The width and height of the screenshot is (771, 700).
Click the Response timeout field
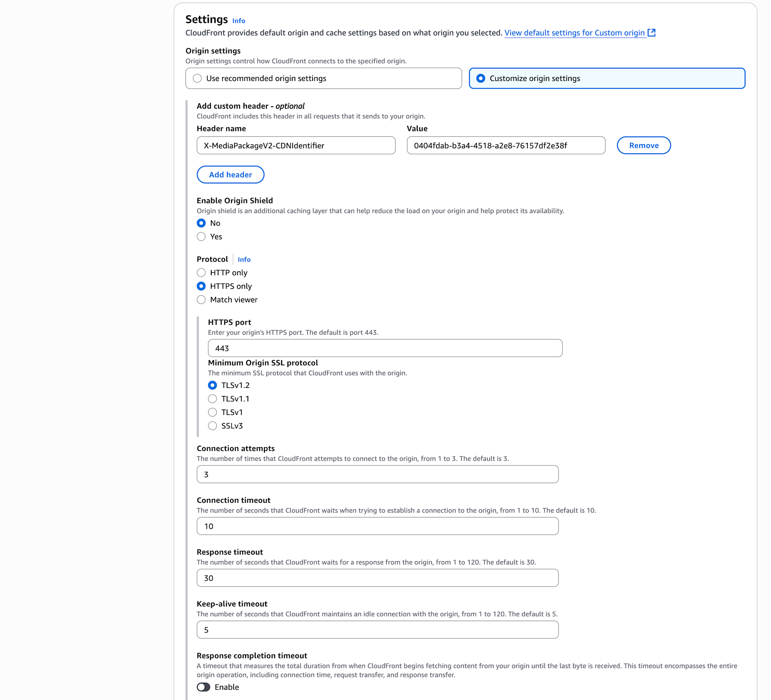click(x=377, y=578)
